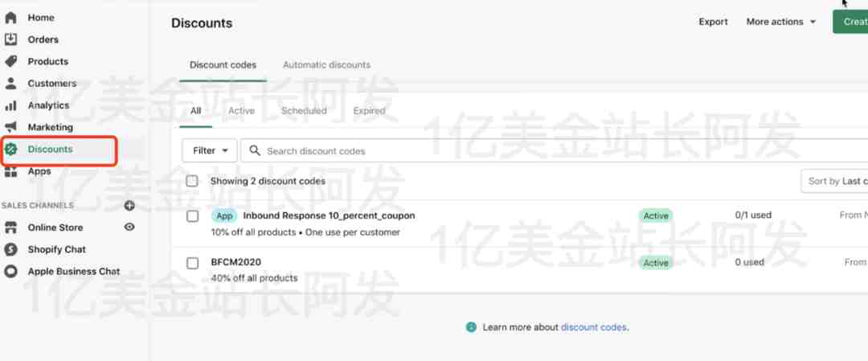Viewport: 868px width, 361px height.
Task: Add a sales channel with plus icon
Action: [x=129, y=205]
